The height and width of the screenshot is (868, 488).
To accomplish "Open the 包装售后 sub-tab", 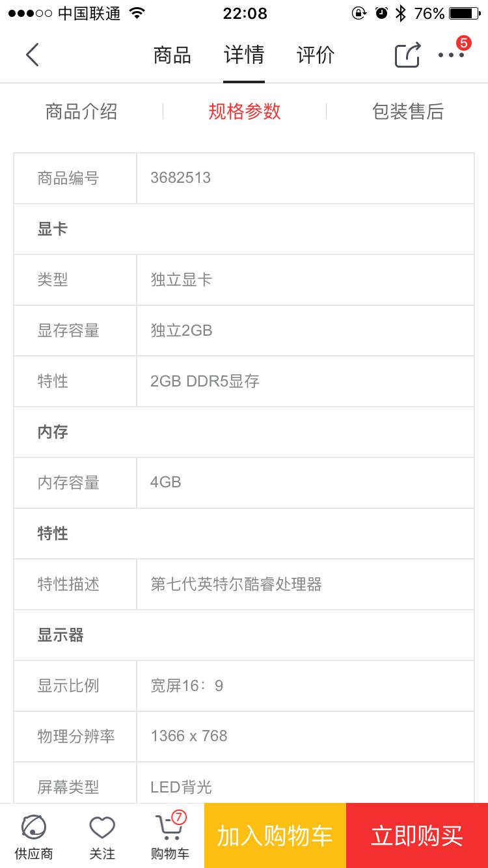I will (x=408, y=111).
